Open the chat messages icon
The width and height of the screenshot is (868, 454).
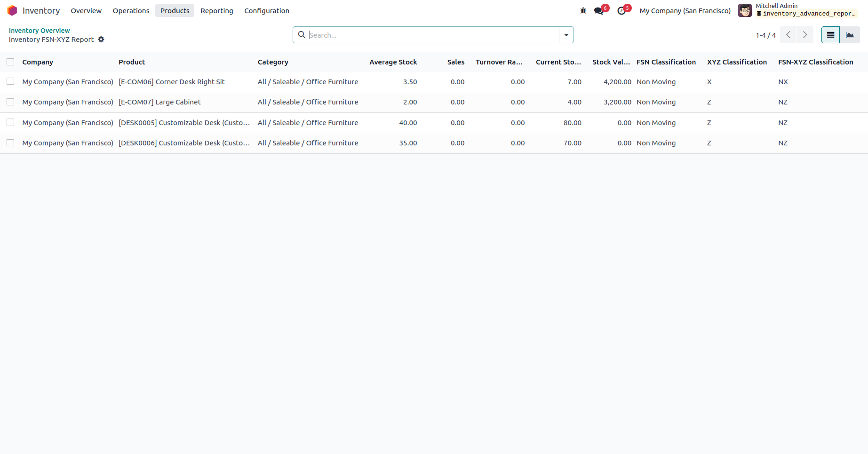click(598, 11)
